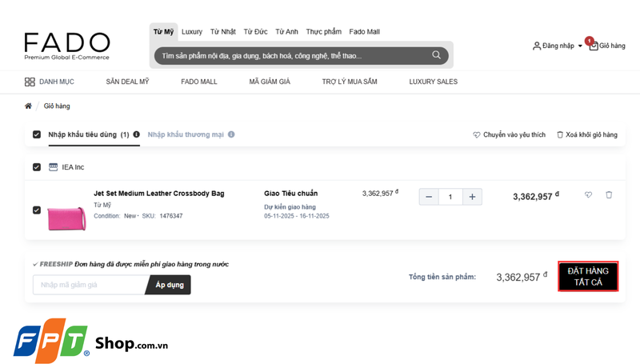Switch to Nhập khẩu thương mại tab

186,134
